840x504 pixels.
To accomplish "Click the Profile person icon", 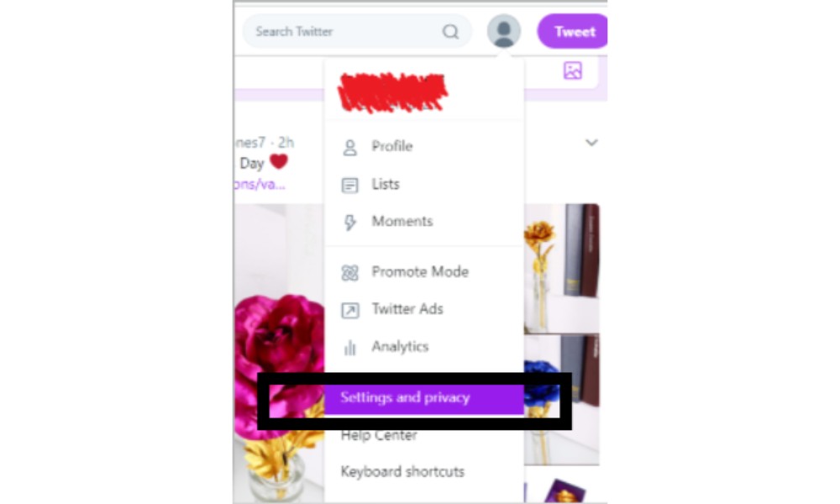I will click(349, 147).
